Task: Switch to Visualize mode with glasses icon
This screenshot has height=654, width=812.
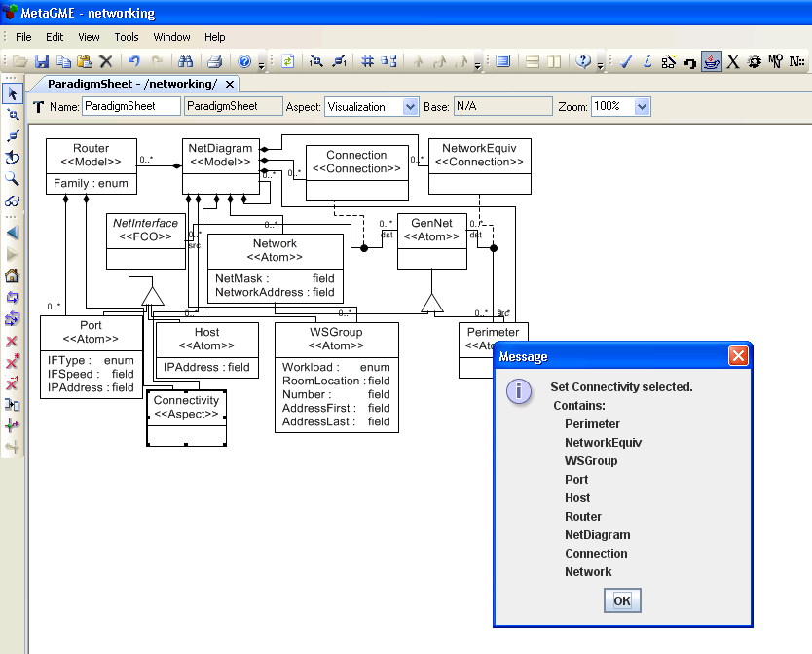Action: coord(13,200)
